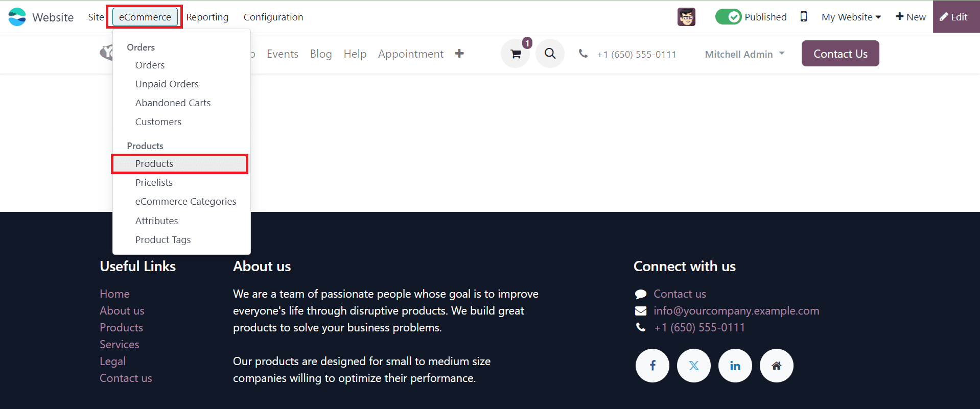Click the Home footer link
Viewport: 980px width, 409px height.
[x=114, y=294]
